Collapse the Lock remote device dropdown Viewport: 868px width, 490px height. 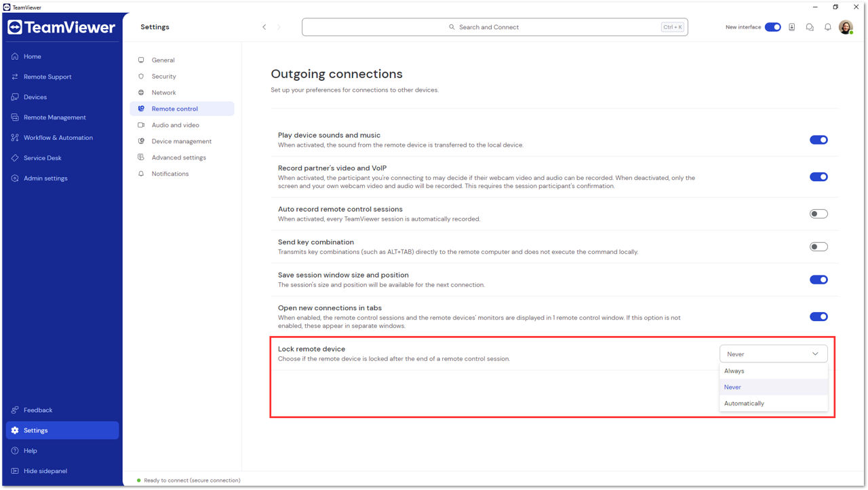pos(774,354)
